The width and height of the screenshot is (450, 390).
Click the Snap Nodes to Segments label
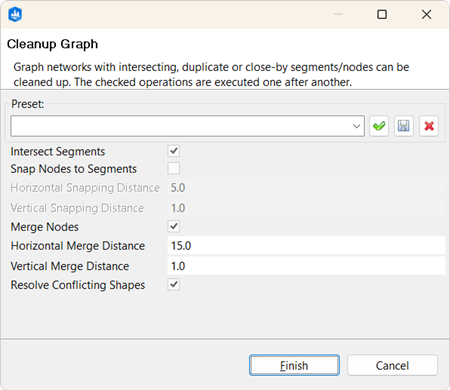click(x=74, y=169)
